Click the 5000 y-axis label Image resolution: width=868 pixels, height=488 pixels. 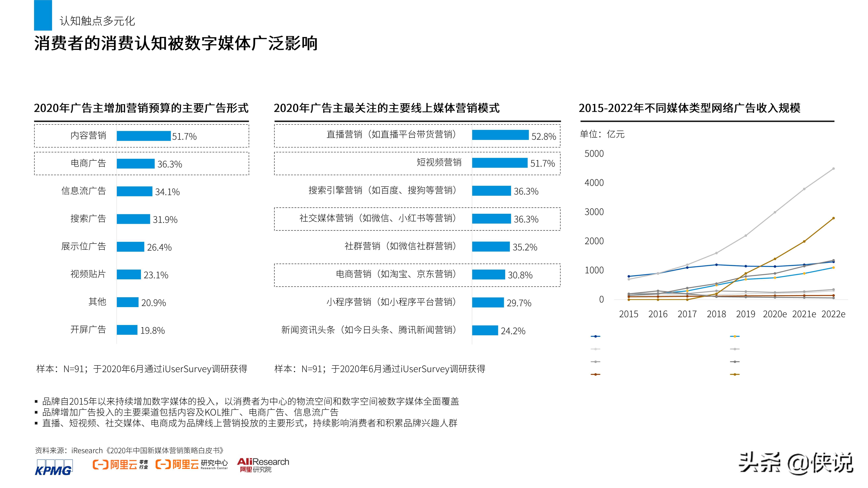click(594, 154)
